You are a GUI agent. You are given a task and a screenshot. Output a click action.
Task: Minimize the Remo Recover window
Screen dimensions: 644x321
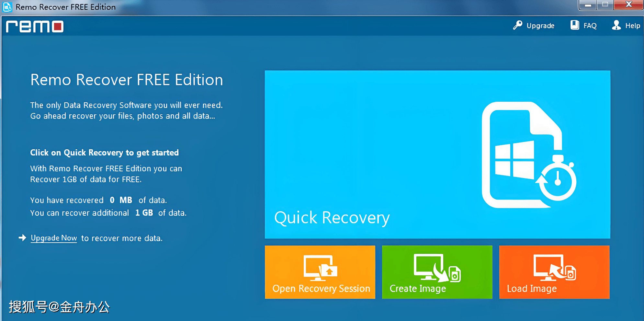pyautogui.click(x=588, y=5)
